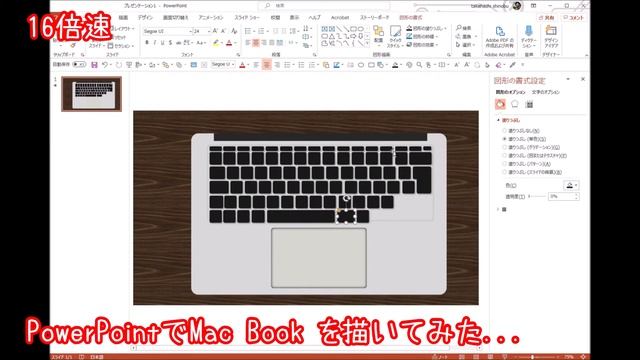Image resolution: width=640 pixels, height=360 pixels.
Task: Open the Design (デザイン) tab
Action: pos(145,18)
